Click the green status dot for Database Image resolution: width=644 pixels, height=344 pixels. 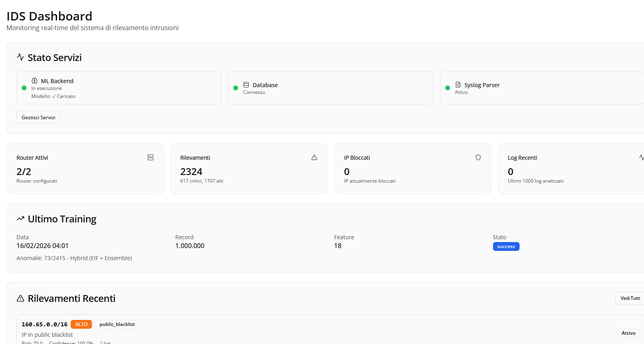[236, 88]
